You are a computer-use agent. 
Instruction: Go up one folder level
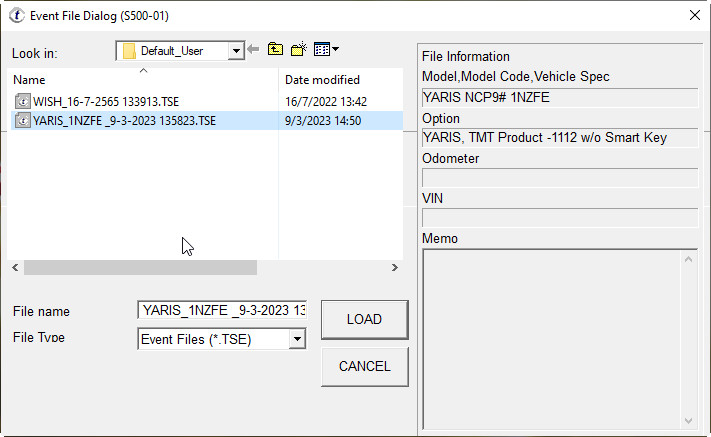coord(275,49)
